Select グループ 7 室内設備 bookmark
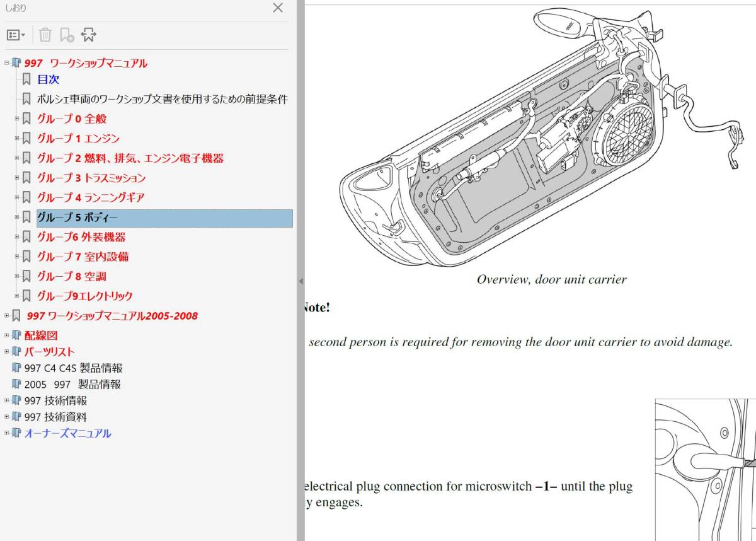Viewport: 756px width, 541px height. pyautogui.click(x=83, y=257)
